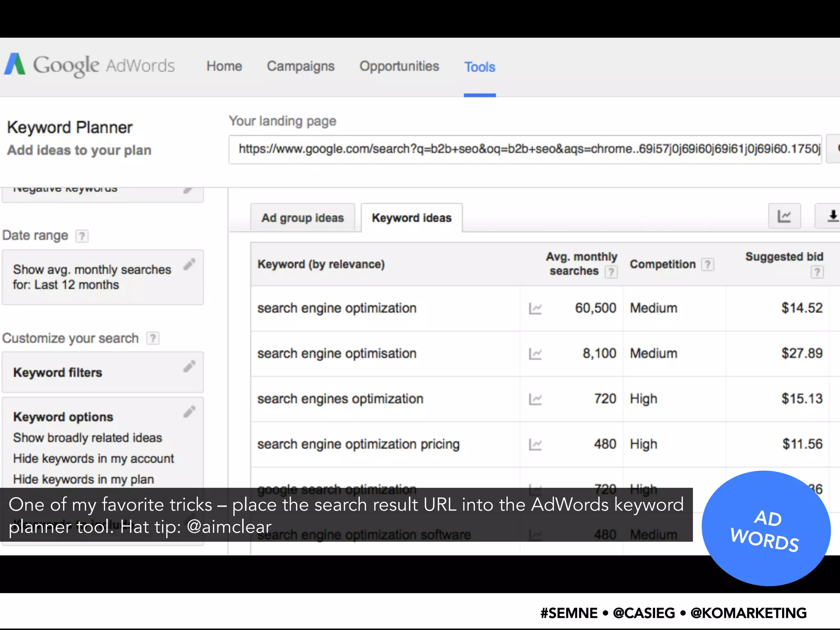Click the landing page URL field
840x630 pixels.
(x=525, y=149)
